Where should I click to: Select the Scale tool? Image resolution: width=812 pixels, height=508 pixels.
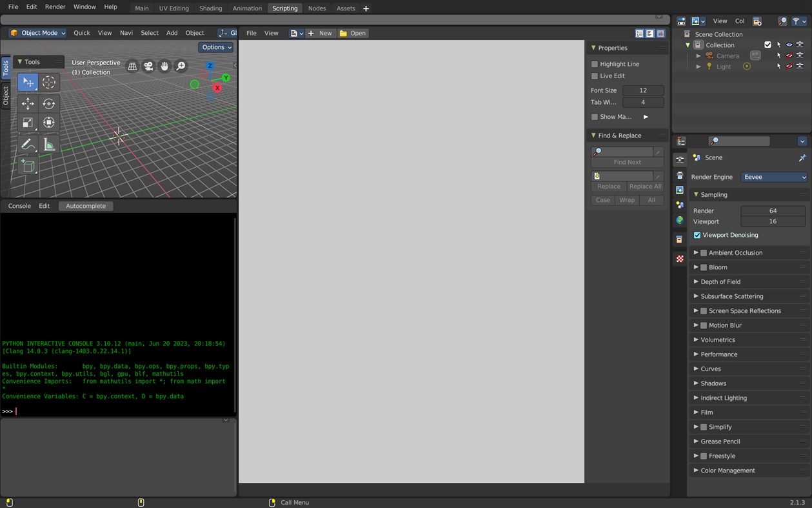[x=28, y=123]
